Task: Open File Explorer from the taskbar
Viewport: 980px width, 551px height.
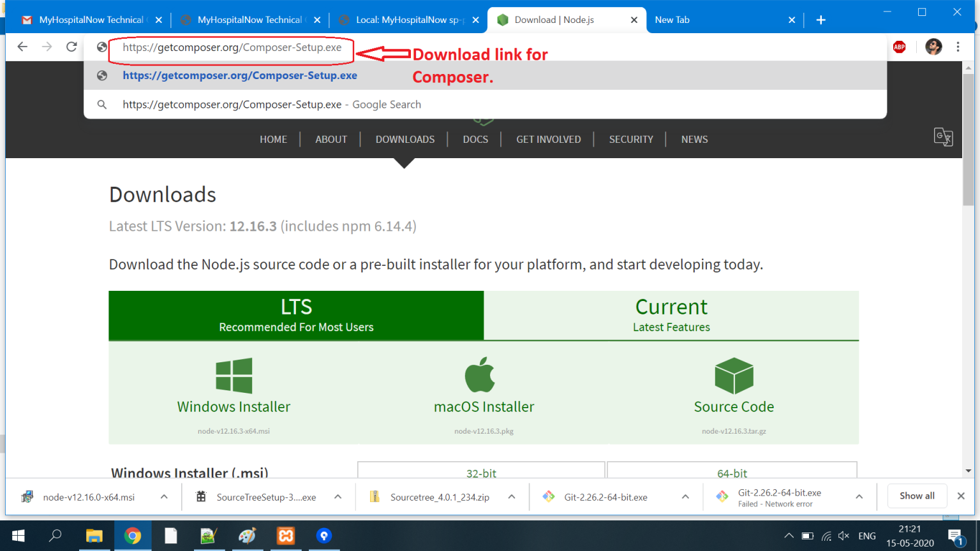Action: point(94,536)
